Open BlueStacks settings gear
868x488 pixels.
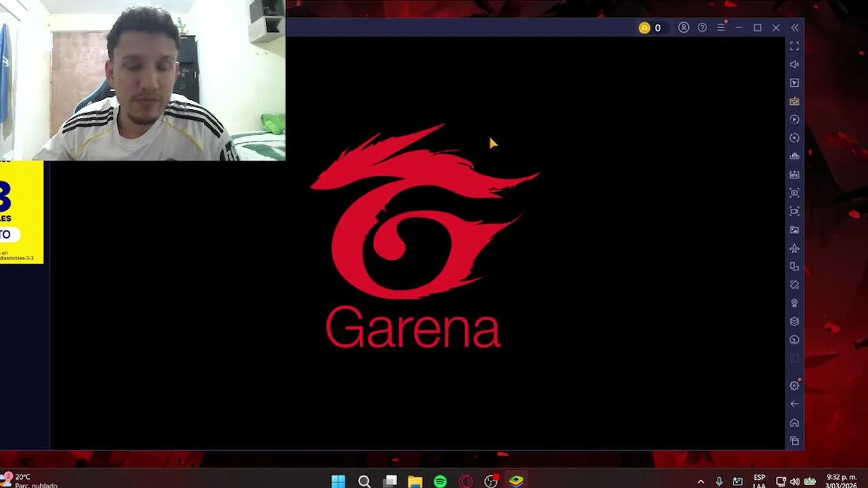(x=794, y=386)
